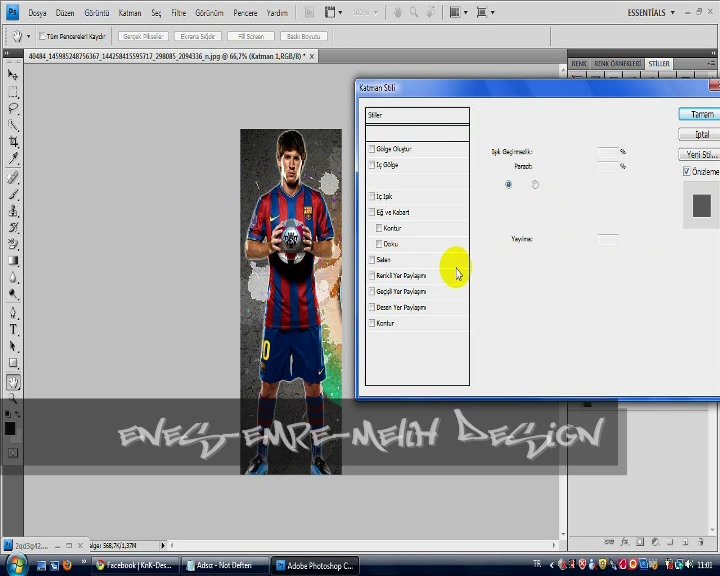Open Facebook Chrome window in taskbar
Screen dimensions: 720x576
(x=135, y=565)
